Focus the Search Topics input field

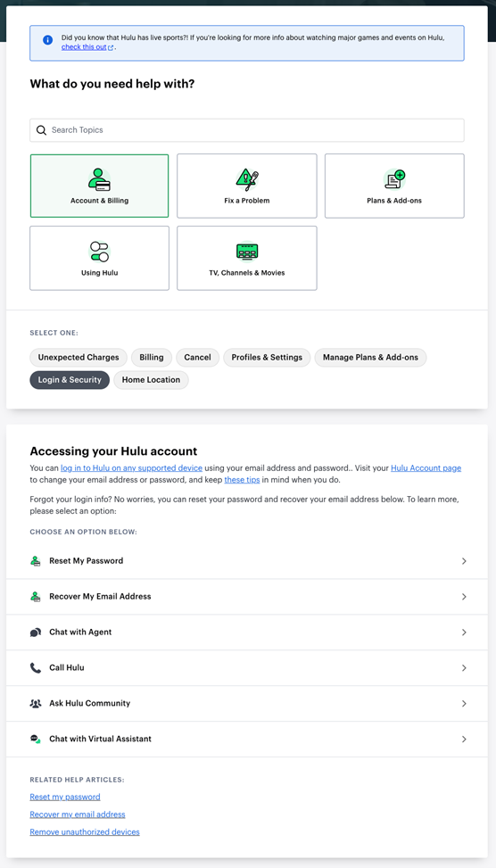tap(247, 130)
